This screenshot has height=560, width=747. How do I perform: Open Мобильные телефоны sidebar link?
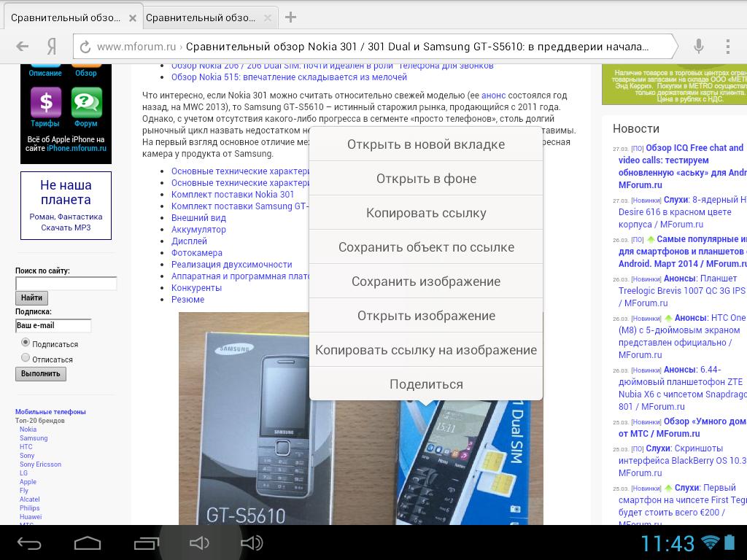(50, 412)
